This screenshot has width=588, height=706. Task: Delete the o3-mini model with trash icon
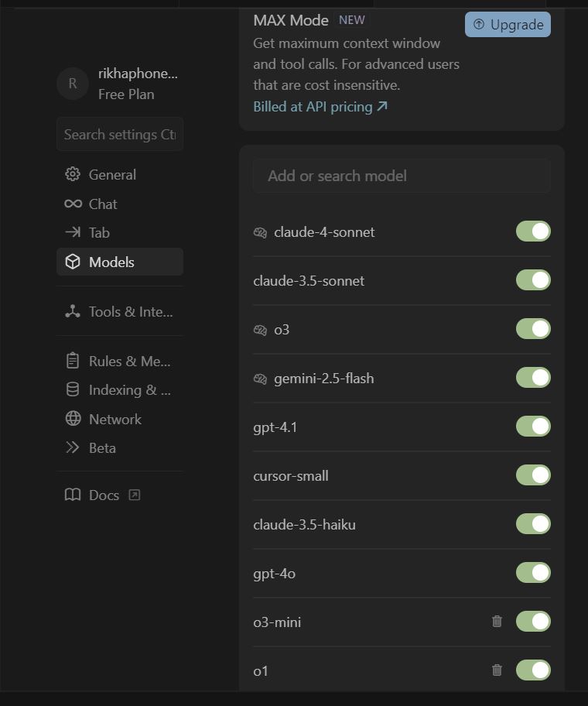click(497, 622)
